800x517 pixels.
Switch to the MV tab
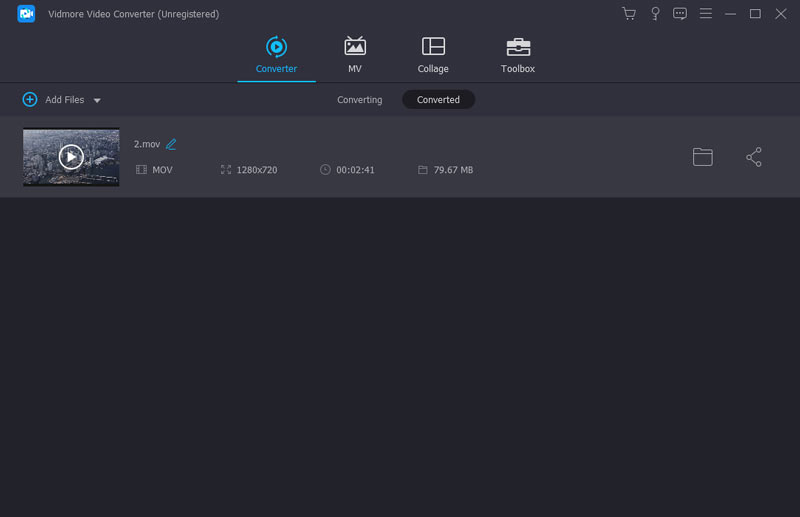tap(355, 55)
